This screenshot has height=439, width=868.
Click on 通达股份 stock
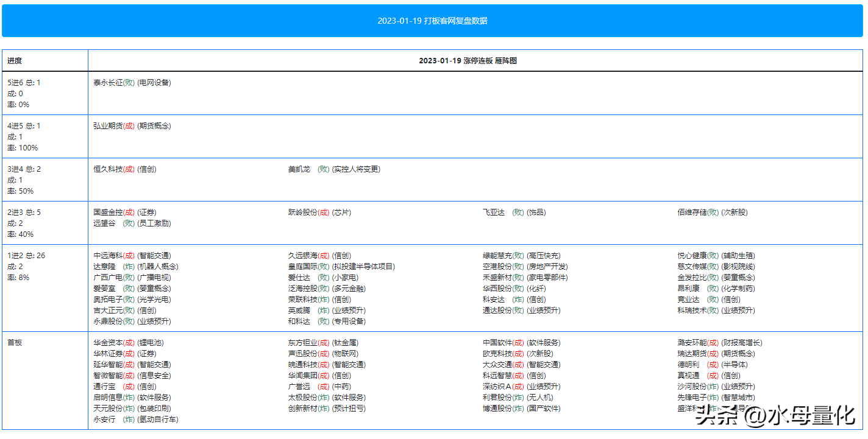click(x=497, y=311)
